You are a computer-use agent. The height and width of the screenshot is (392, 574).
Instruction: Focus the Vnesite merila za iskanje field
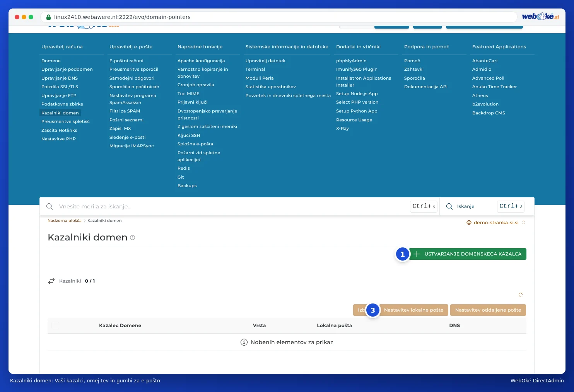(232, 206)
